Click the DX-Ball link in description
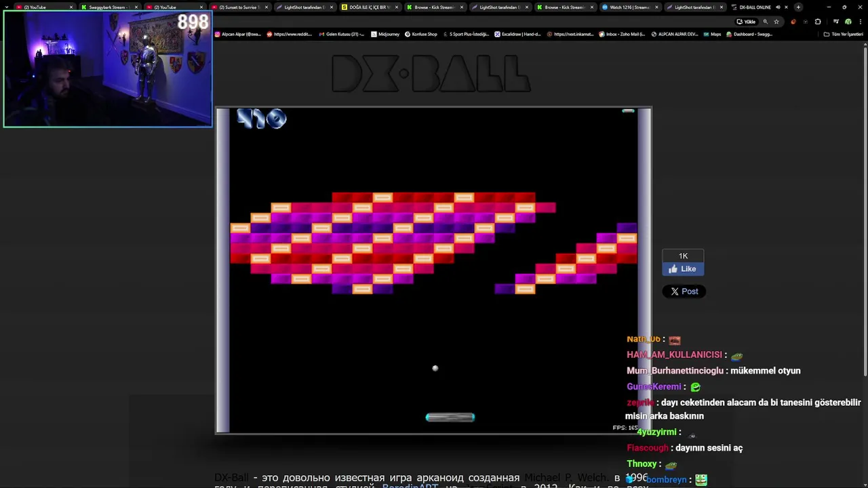 coord(231,478)
